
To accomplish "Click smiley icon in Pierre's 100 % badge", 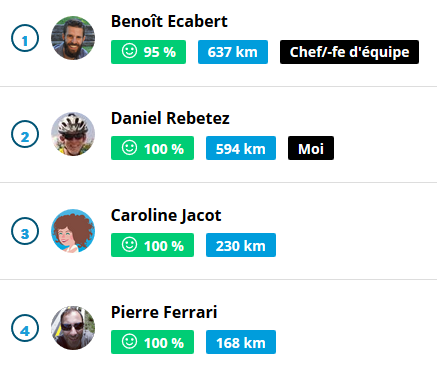I will pos(129,341).
